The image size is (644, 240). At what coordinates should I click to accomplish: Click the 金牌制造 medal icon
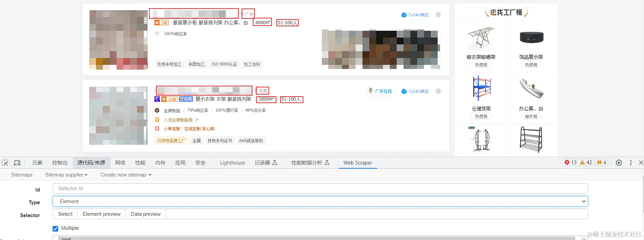(x=157, y=110)
